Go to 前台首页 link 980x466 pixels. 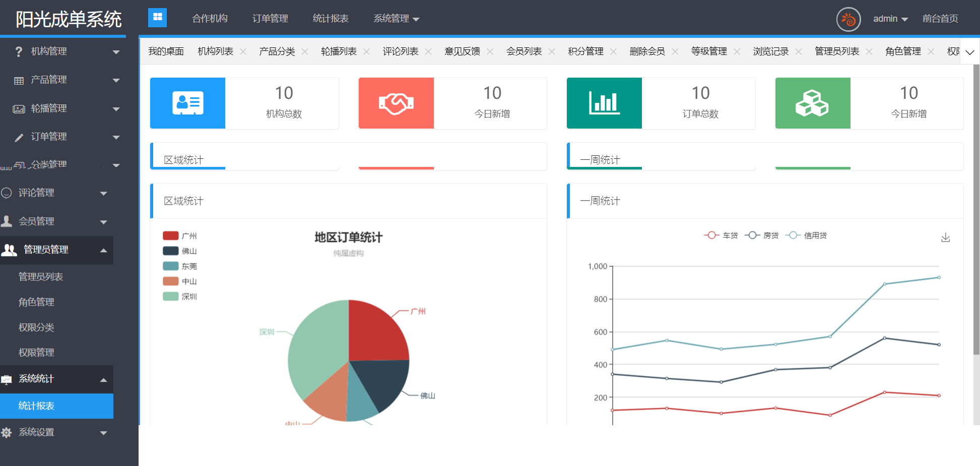pos(940,19)
